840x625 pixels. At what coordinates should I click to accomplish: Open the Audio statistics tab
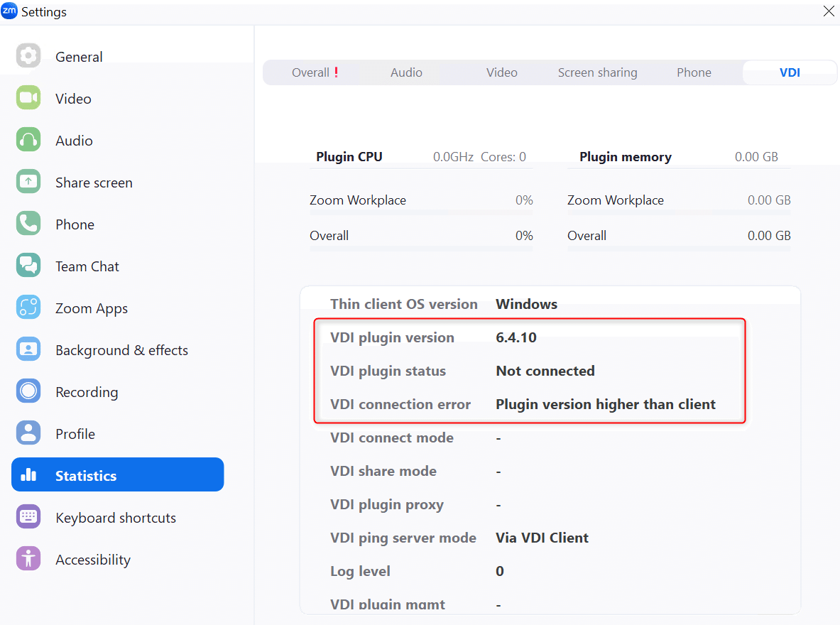(406, 72)
